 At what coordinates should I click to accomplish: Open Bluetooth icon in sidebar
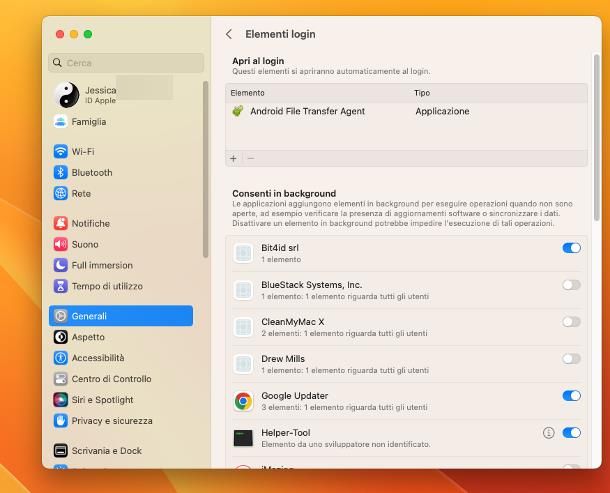[60, 172]
